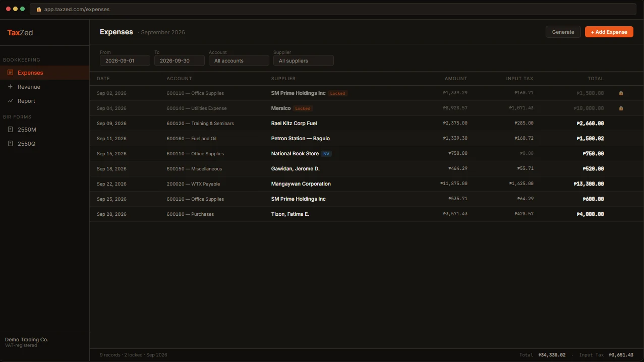Click the Expenses receipt icon in the sidebar

pos(10,73)
